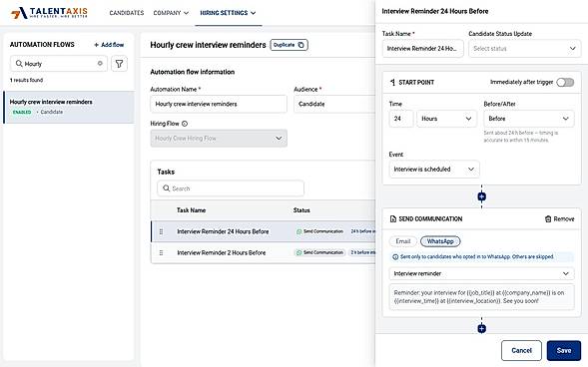Toggle Immediately after trigger switch
The image size is (588, 367).
565,82
